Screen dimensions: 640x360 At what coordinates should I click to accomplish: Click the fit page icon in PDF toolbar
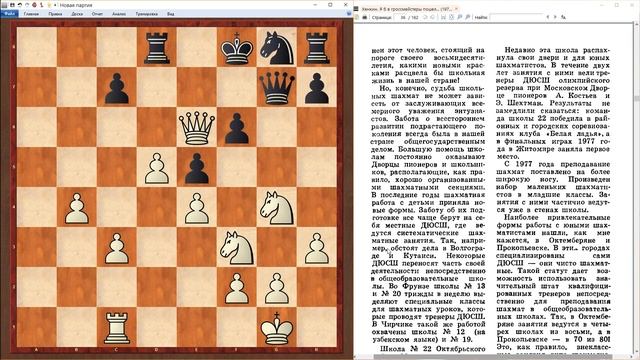point(451,17)
